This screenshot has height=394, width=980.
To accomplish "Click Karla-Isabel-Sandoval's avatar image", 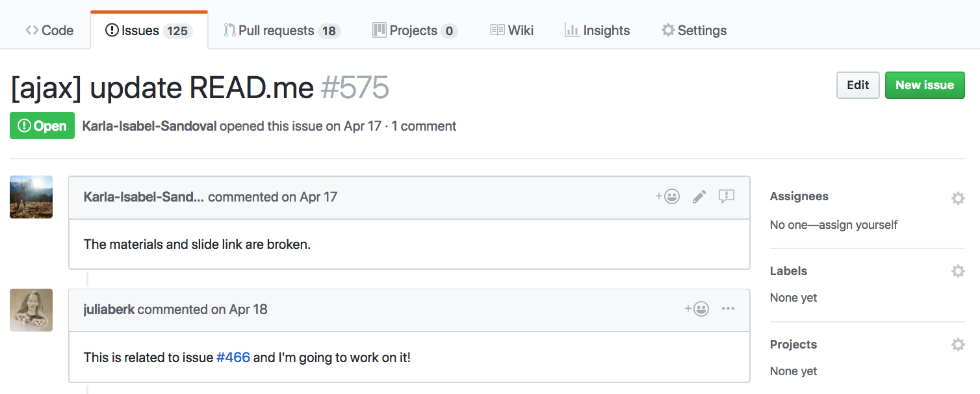I will point(31,197).
